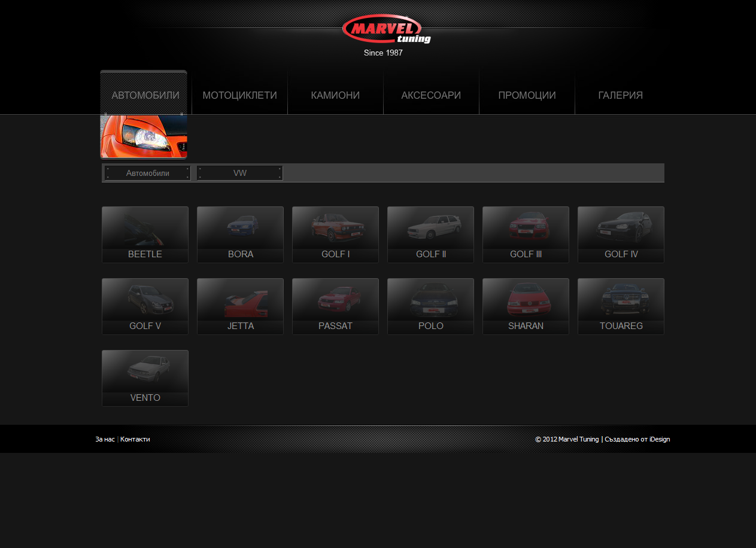Open the GOLF V model card
This screenshot has width=756, height=548.
145,306
